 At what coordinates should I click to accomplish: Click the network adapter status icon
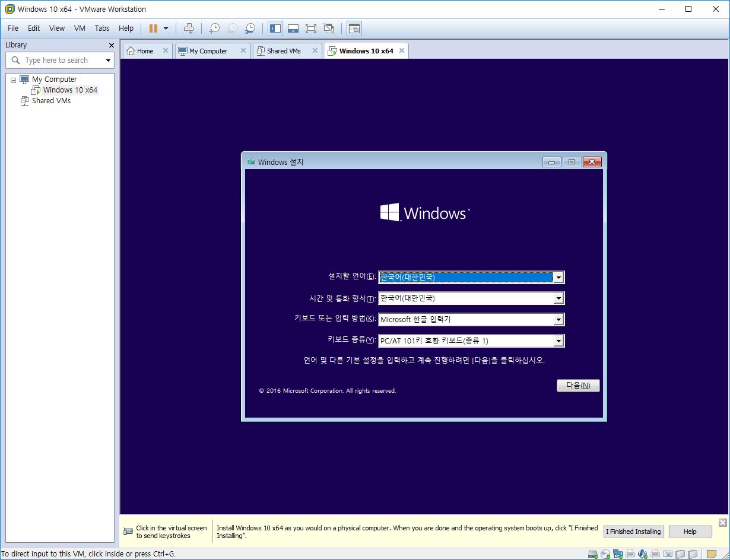coord(618,554)
